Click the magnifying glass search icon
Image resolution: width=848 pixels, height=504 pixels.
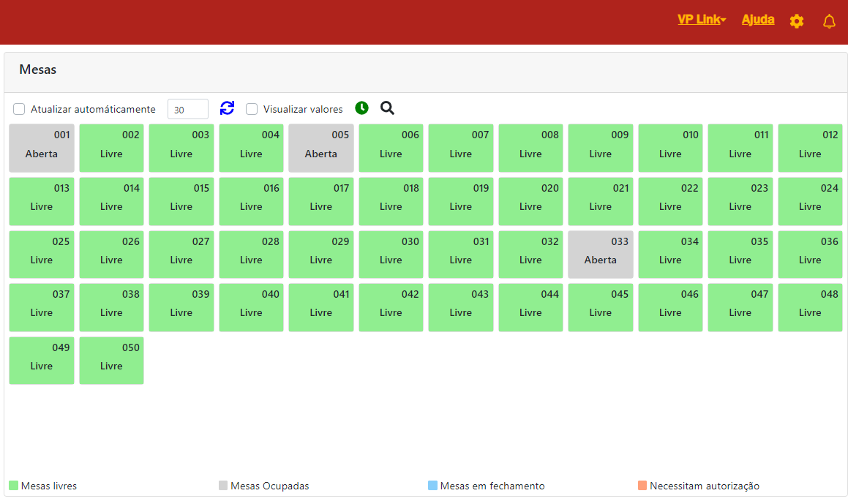387,108
